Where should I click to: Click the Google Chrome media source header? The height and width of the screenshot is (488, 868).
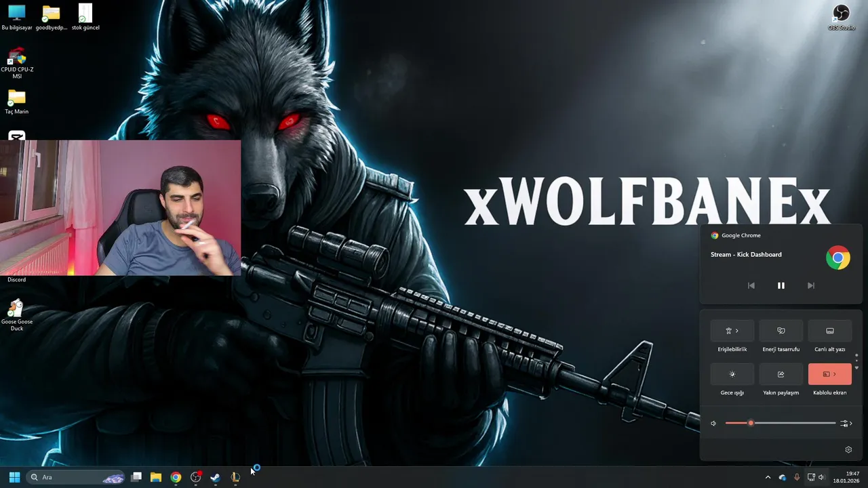(x=736, y=235)
